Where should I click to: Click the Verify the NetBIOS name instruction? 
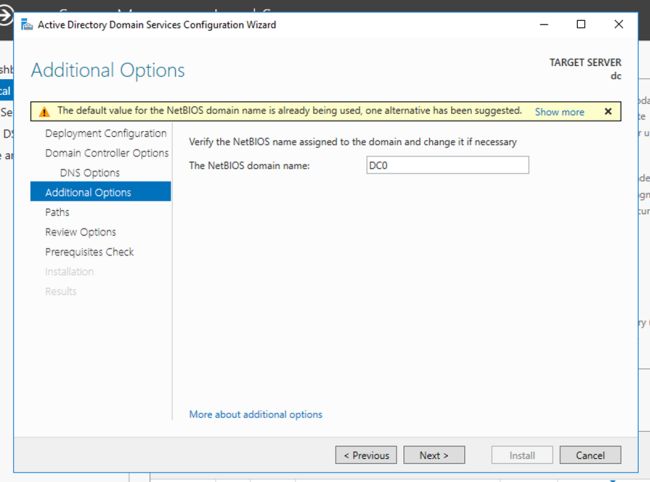[x=353, y=142]
